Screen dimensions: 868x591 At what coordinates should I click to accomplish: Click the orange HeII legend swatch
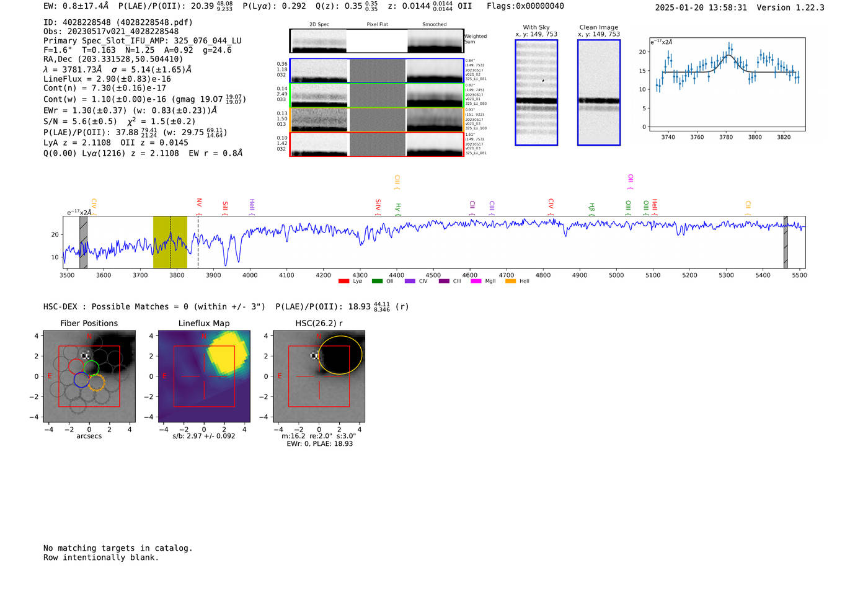[x=511, y=281]
